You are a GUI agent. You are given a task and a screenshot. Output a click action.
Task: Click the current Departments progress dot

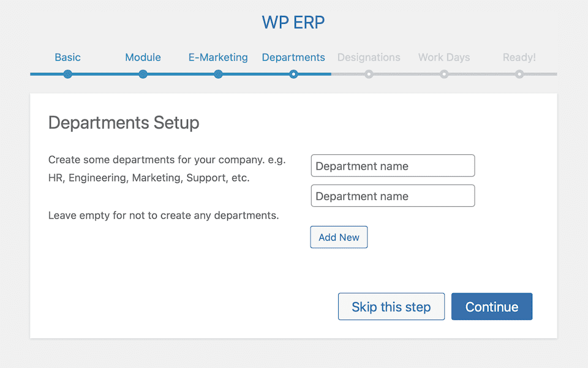click(293, 74)
